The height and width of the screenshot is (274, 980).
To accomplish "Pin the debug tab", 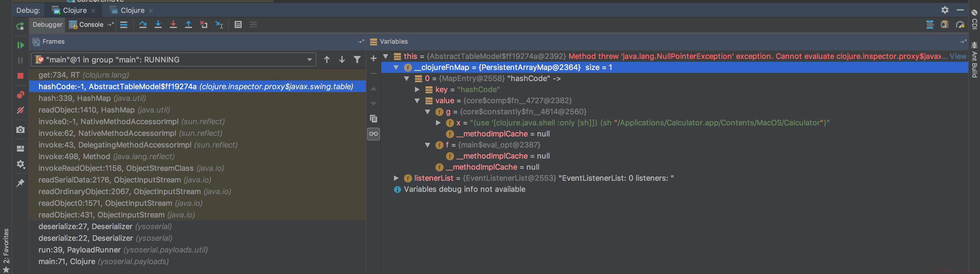I will tap(20, 183).
